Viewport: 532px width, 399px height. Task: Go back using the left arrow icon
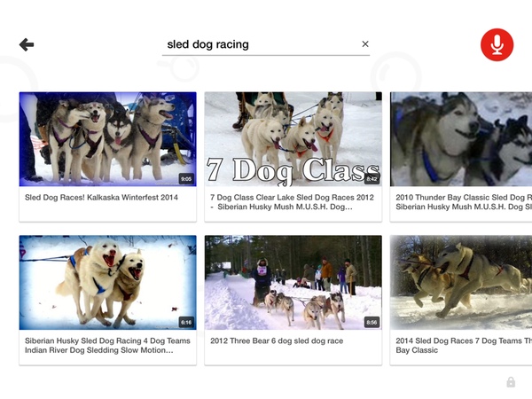[27, 44]
